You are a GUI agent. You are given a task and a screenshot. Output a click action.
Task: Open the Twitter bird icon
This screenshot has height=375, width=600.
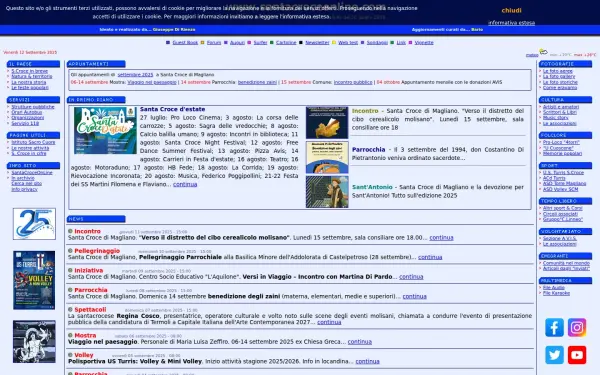[x=554, y=355]
